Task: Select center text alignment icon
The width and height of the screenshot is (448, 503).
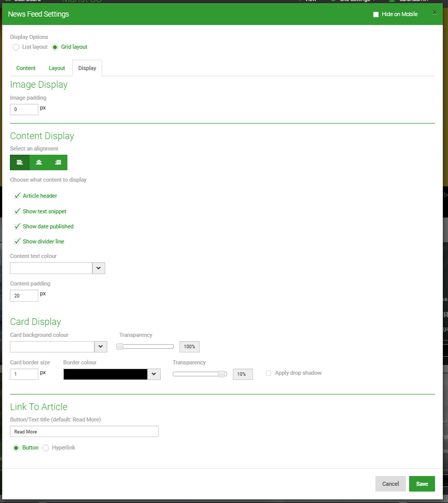Action: point(39,162)
